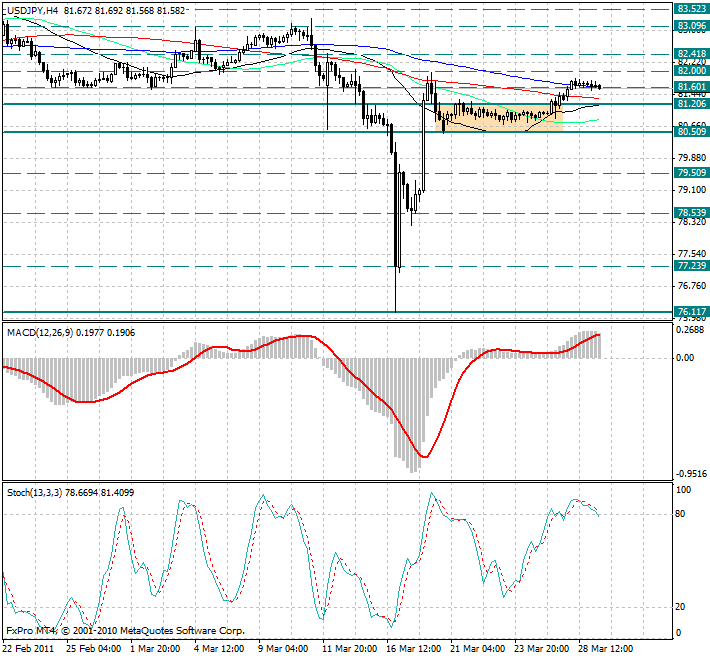This screenshot has width=710, height=656.
Task: Click the 81.601 current price label
Action: click(x=691, y=87)
